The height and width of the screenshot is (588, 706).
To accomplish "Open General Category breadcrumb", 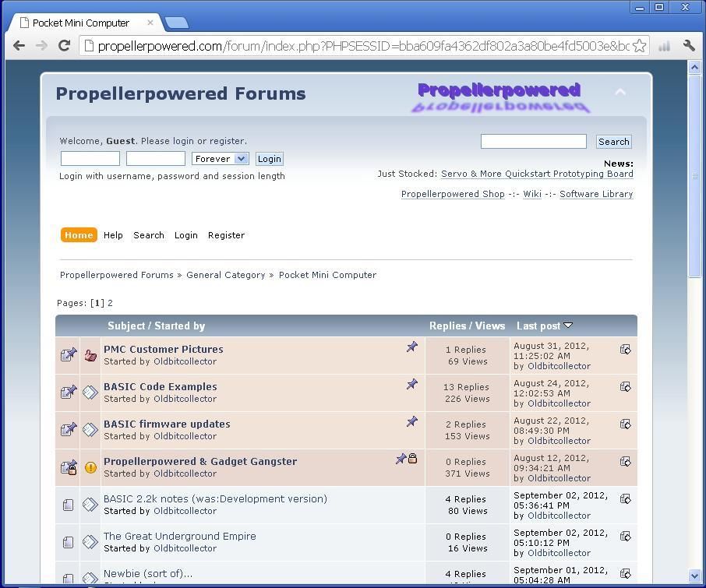I will (225, 275).
